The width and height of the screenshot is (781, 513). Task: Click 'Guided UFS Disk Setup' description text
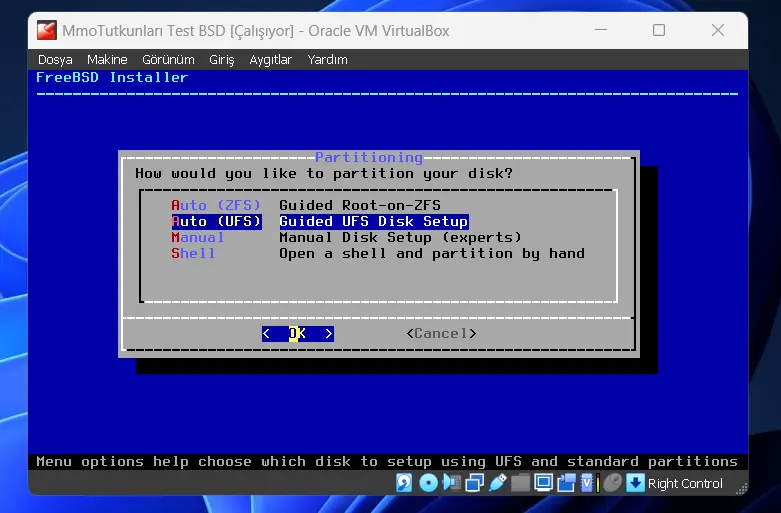coord(374,221)
